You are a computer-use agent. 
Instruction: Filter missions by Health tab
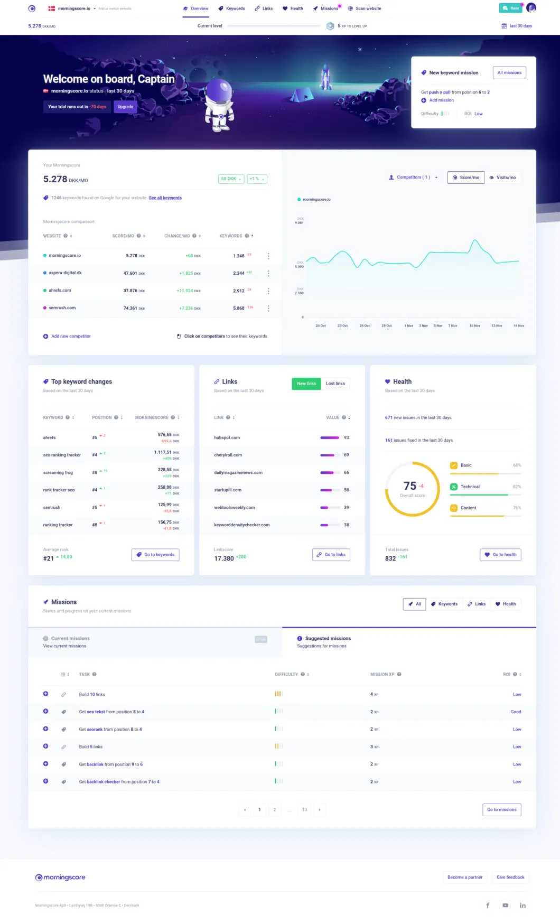click(x=505, y=604)
